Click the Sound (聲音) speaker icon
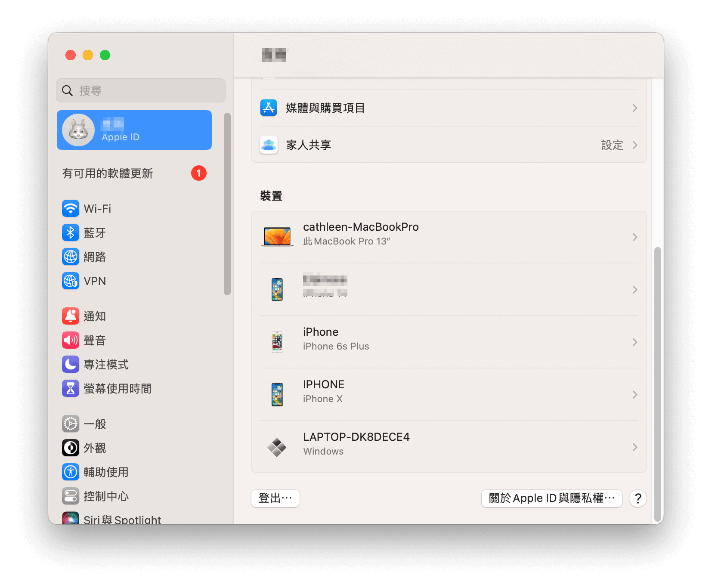This screenshot has height=588, width=712. (x=71, y=340)
